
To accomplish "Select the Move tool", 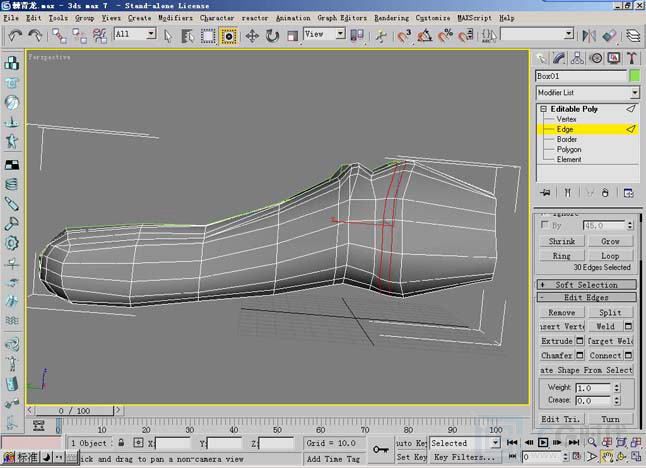I will tap(252, 36).
